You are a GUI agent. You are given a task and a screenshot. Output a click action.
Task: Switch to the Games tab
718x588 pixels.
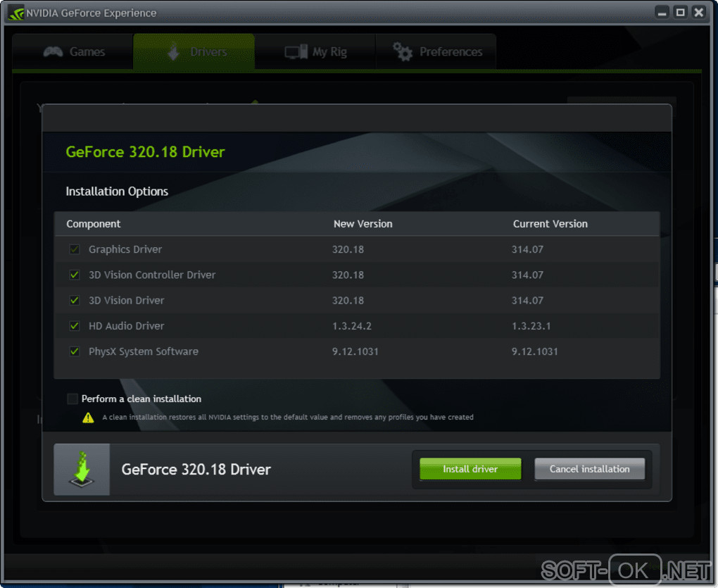(x=73, y=51)
